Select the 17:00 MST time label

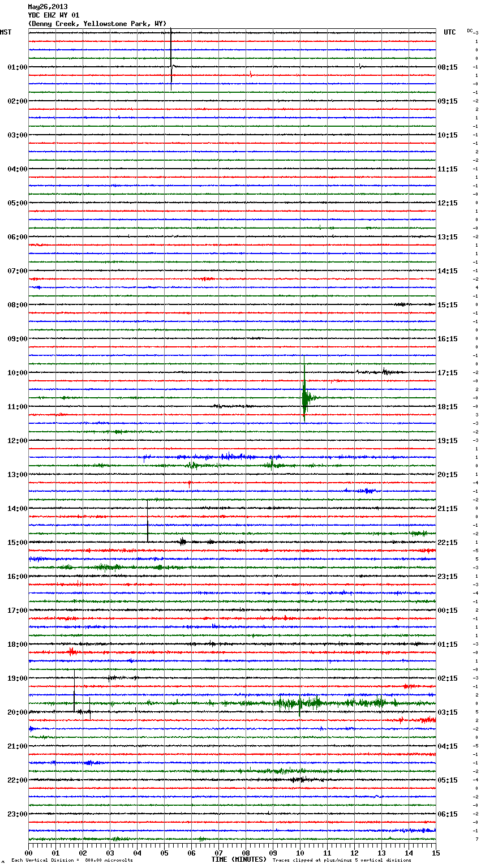(x=17, y=611)
